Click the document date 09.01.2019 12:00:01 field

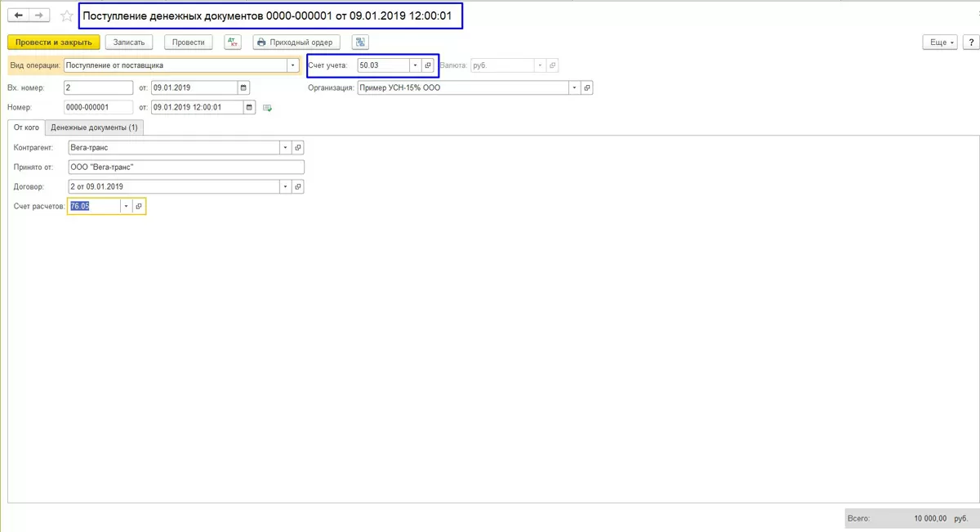(198, 107)
